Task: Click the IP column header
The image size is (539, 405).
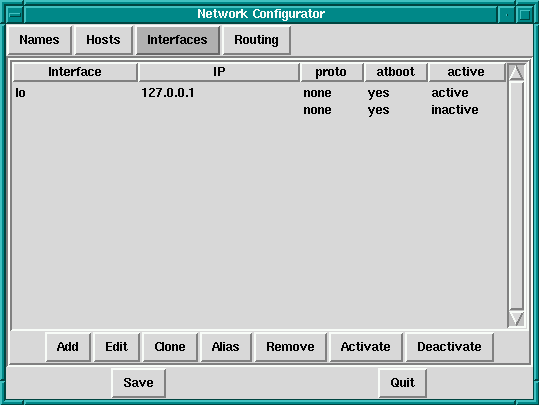Action: click(219, 72)
